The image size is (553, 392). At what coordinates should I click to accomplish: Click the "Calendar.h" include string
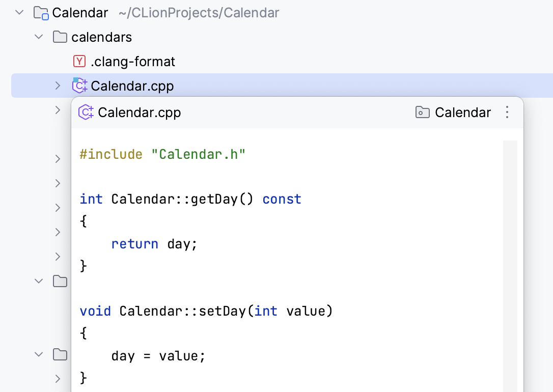pos(198,154)
